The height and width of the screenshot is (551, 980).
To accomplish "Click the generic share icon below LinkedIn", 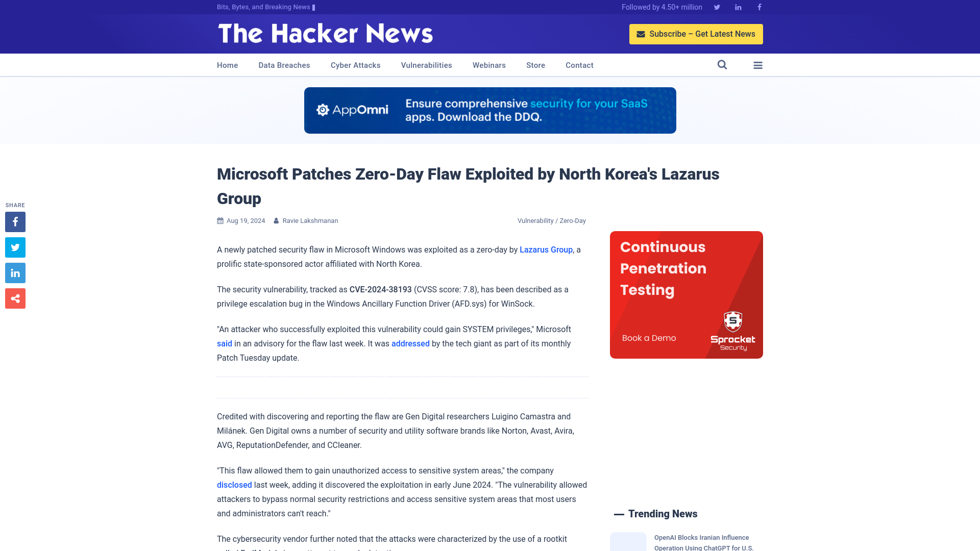I will (x=15, y=298).
